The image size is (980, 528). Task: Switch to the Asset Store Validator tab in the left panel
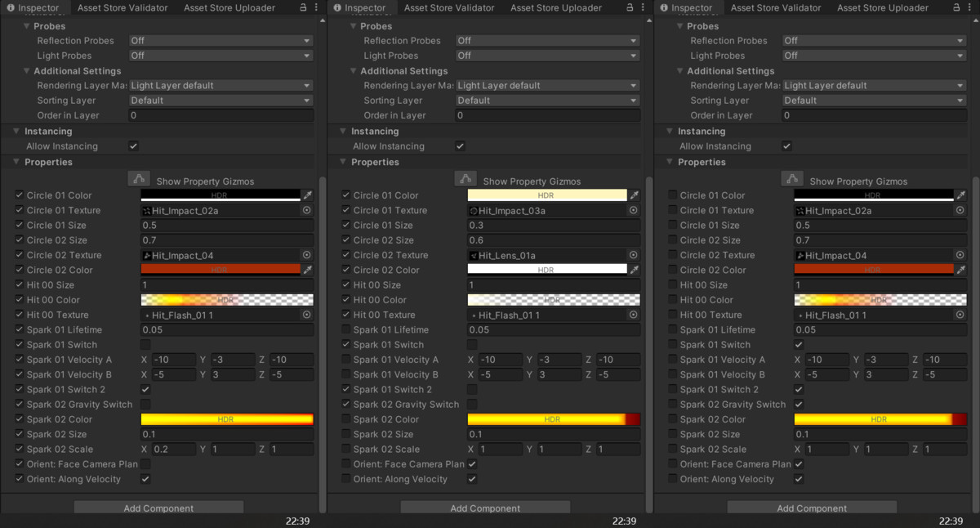122,7
